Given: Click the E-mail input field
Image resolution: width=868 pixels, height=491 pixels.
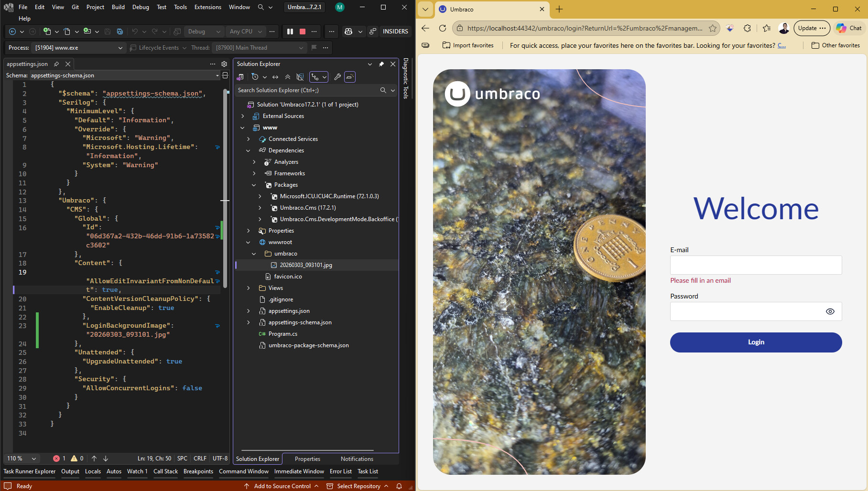Looking at the screenshot, I should (x=756, y=265).
